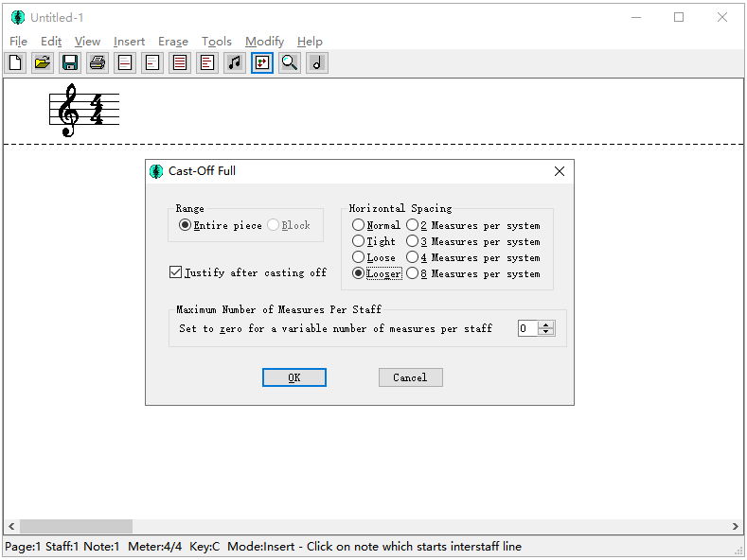
Task: Click the magnifying glass zoom icon
Action: pyautogui.click(x=290, y=62)
